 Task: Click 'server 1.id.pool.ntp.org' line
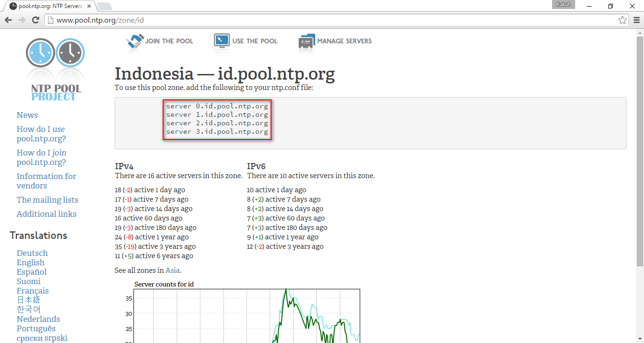pyautogui.click(x=217, y=114)
